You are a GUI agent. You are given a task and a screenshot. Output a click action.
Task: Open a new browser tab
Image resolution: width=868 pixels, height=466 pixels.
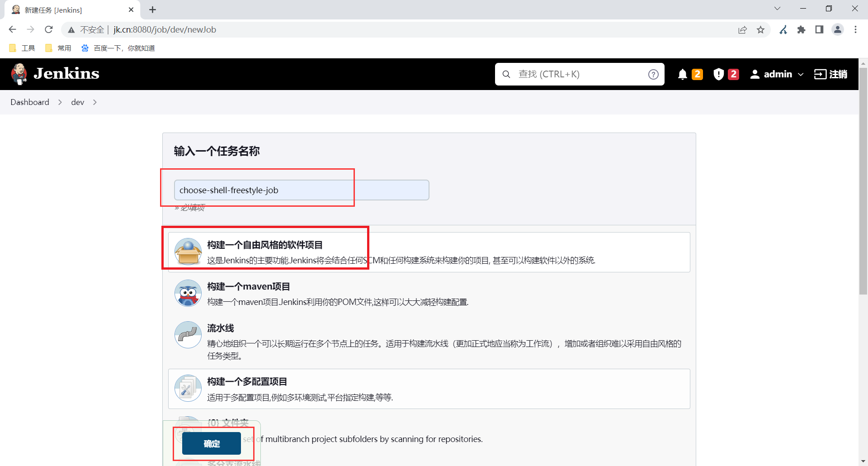[152, 10]
